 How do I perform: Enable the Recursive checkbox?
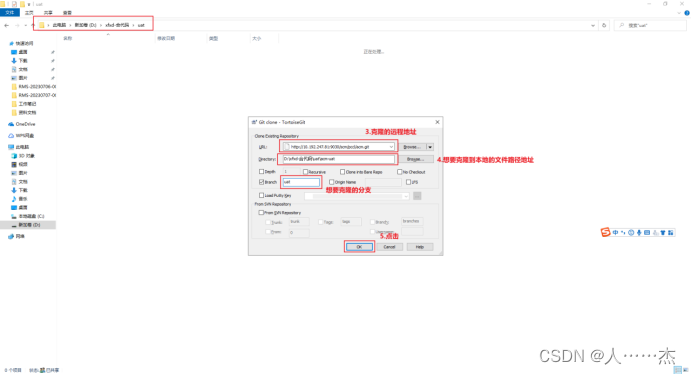pos(306,172)
